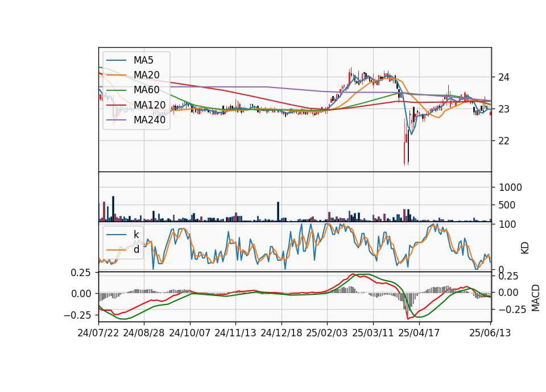This screenshot has height=392, width=546.
Task: Click left MACD axis label −0.25
Action: [x=77, y=315]
